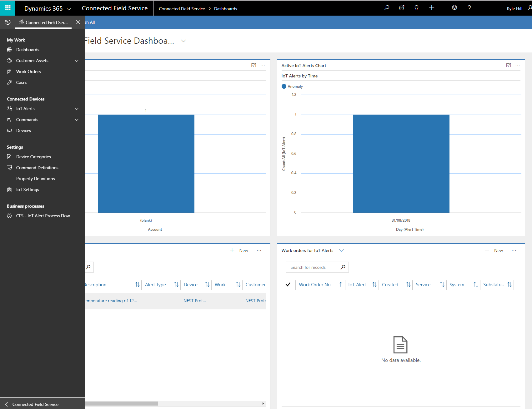Open IoT Alerts in sidebar

coord(25,109)
